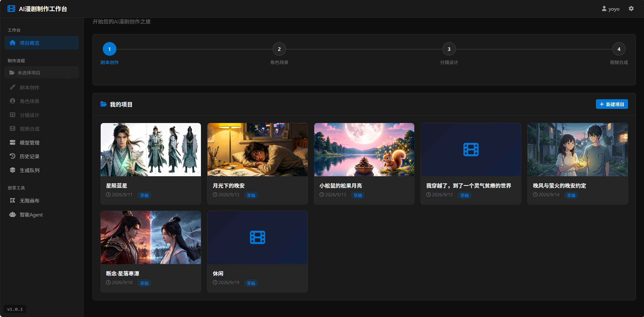Open the 未选择项目 project selector
Image resolution: width=644 pixels, height=317 pixels.
coord(41,73)
